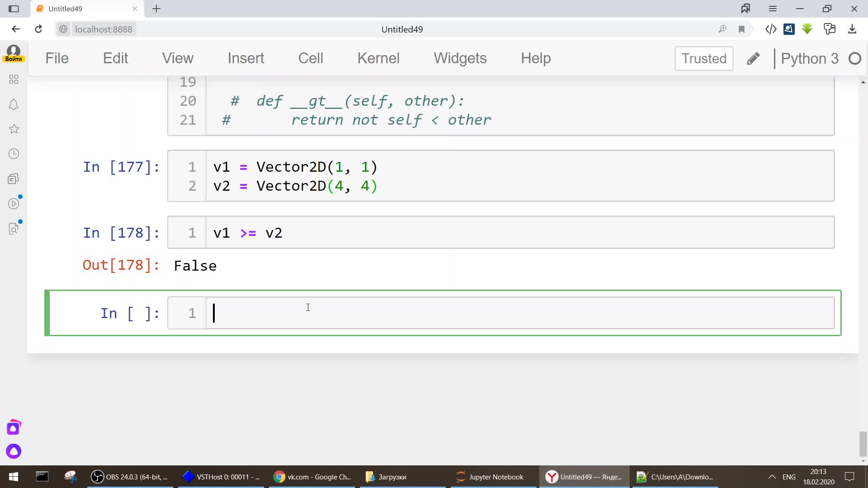Open the extensions puzzle icon
The width and height of the screenshot is (868, 488).
(830, 29)
